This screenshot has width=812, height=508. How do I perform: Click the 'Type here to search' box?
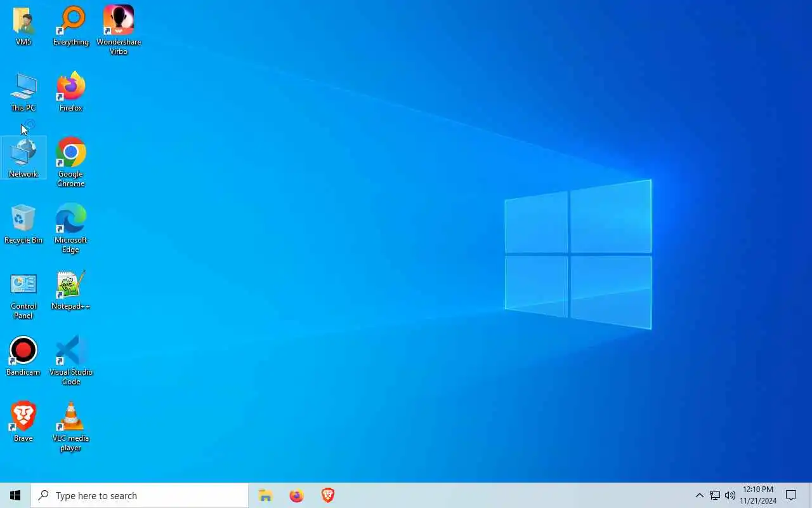(140, 495)
